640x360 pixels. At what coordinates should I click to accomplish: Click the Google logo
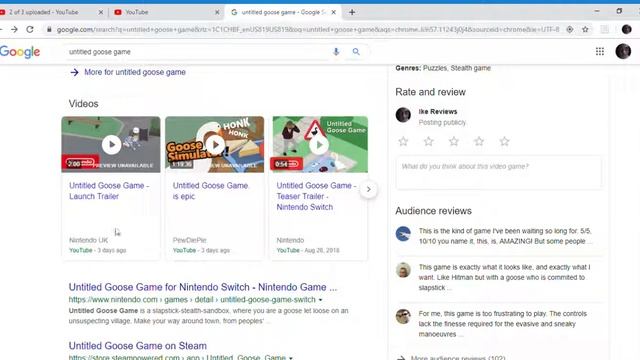20,52
